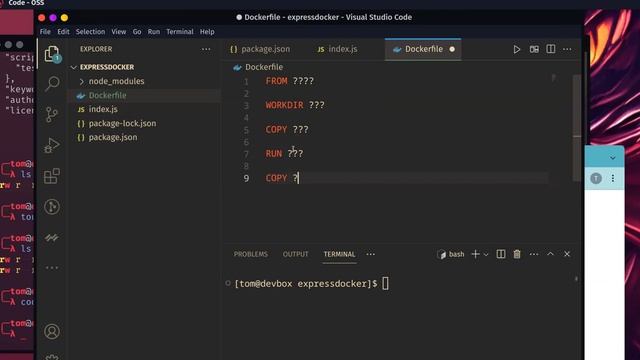Open the File menu
The height and width of the screenshot is (360, 640).
(45, 32)
